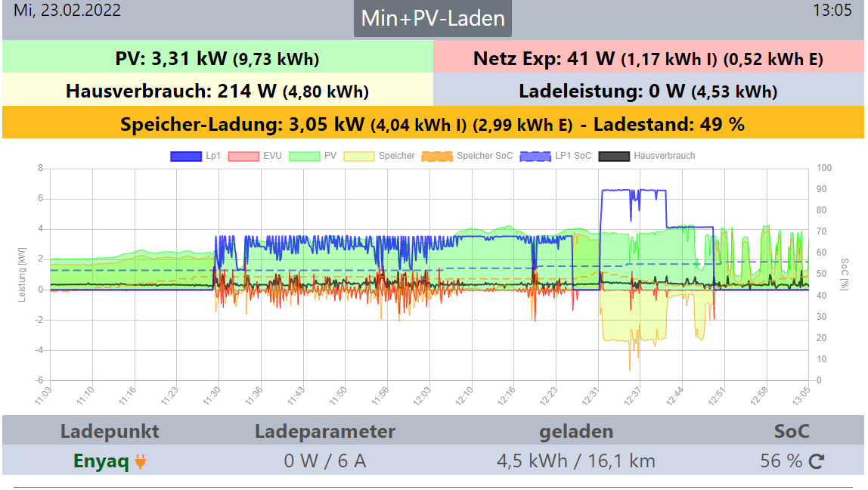Click the orange plug icon next to Enyaq
The width and height of the screenshot is (868, 490).
click(141, 461)
